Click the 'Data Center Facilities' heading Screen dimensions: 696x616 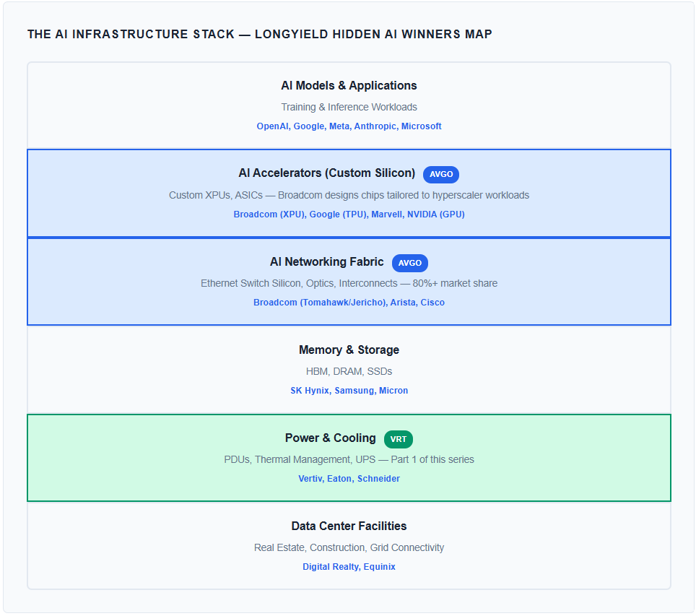pyautogui.click(x=349, y=526)
